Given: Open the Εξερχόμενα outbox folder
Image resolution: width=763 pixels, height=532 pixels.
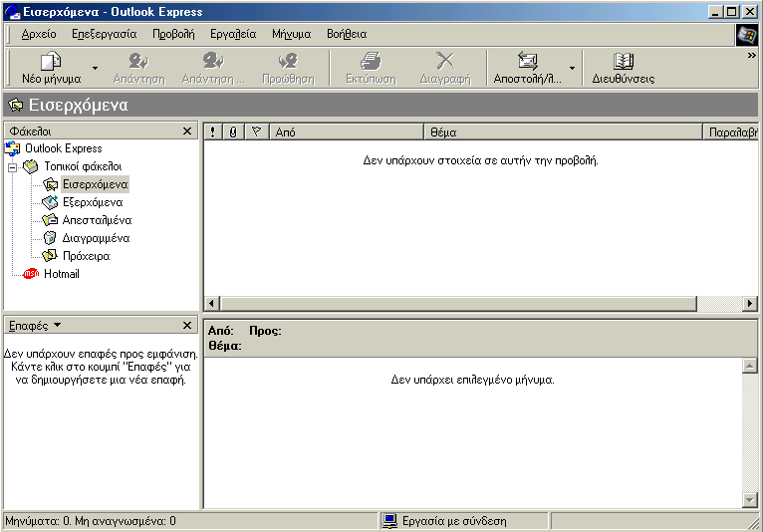Looking at the screenshot, I should point(93,202).
